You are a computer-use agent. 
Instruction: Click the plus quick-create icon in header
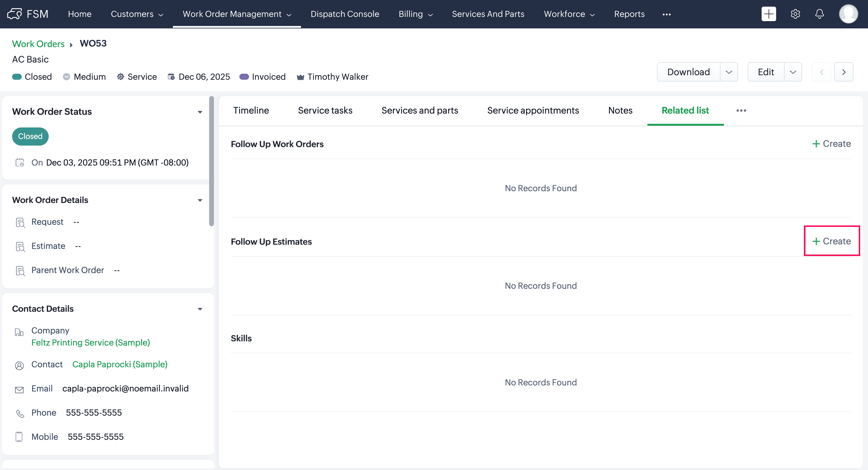[768, 14]
